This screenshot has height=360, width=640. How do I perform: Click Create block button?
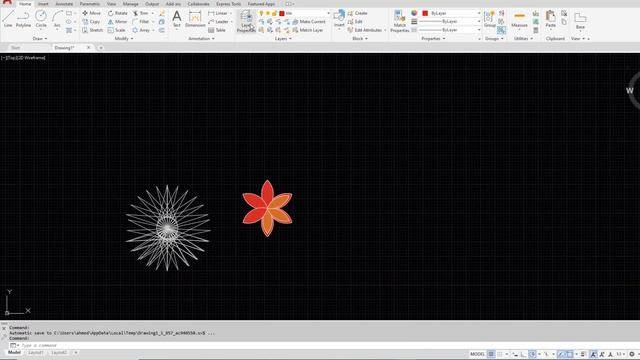(x=358, y=13)
